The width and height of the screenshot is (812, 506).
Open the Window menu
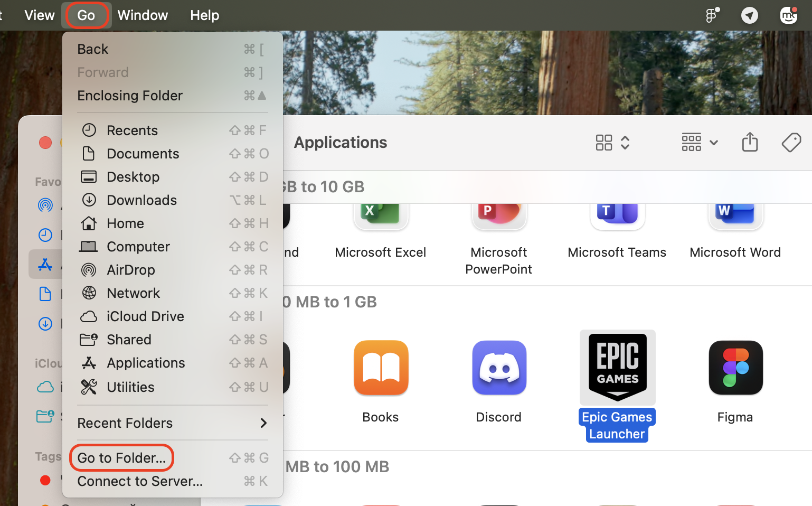(143, 15)
